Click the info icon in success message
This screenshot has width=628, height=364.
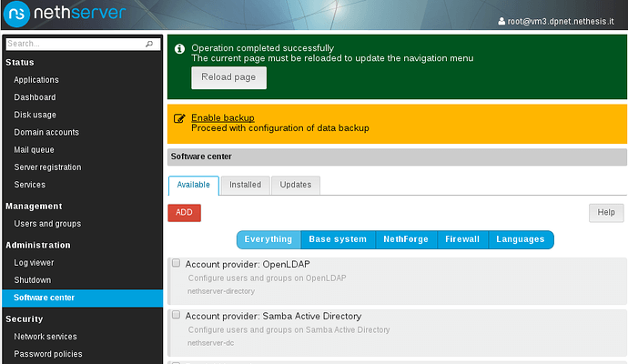coord(179,49)
